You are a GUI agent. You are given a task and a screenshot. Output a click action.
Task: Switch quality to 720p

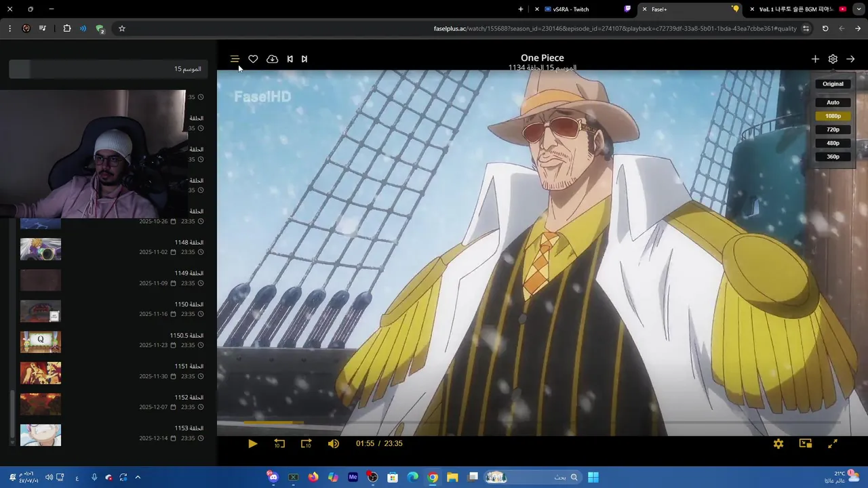click(833, 129)
